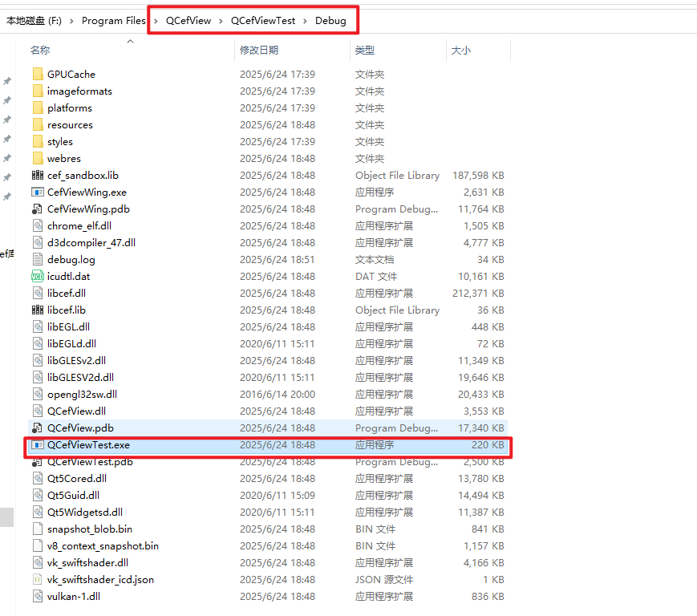
Task: Select the QCefView.pdb debug file
Action: pos(76,428)
